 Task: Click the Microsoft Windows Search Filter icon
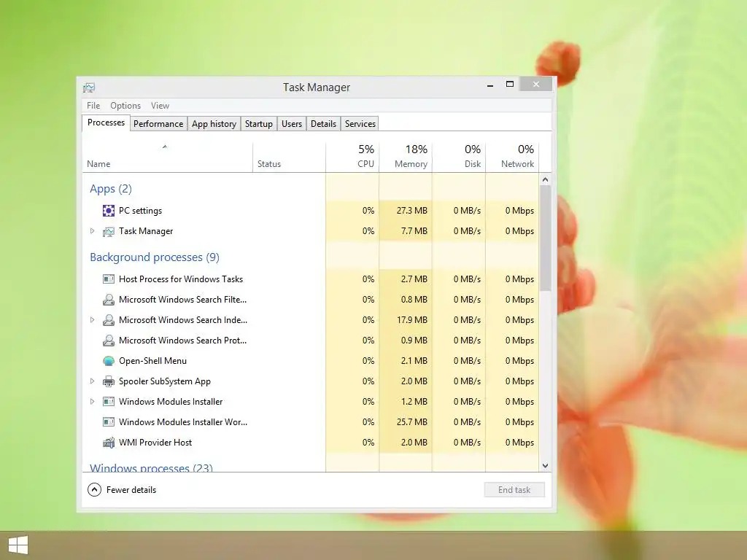pos(109,300)
